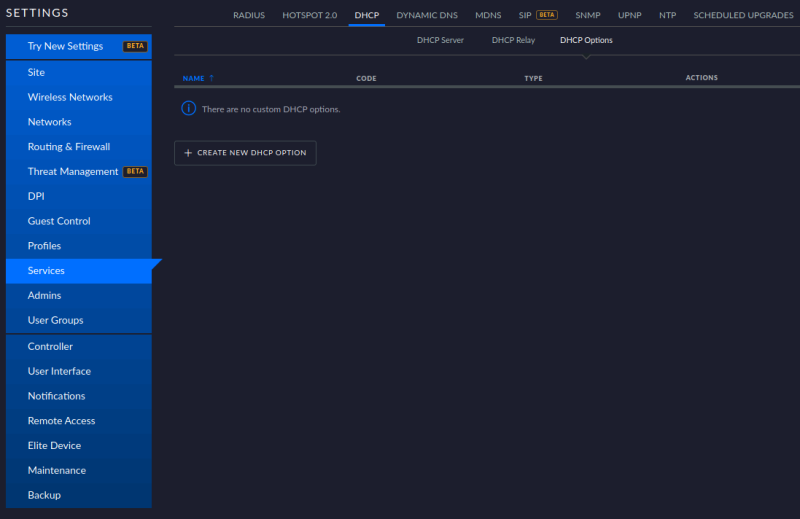This screenshot has height=519, width=800.
Task: Select Services in the sidebar
Action: tap(79, 271)
